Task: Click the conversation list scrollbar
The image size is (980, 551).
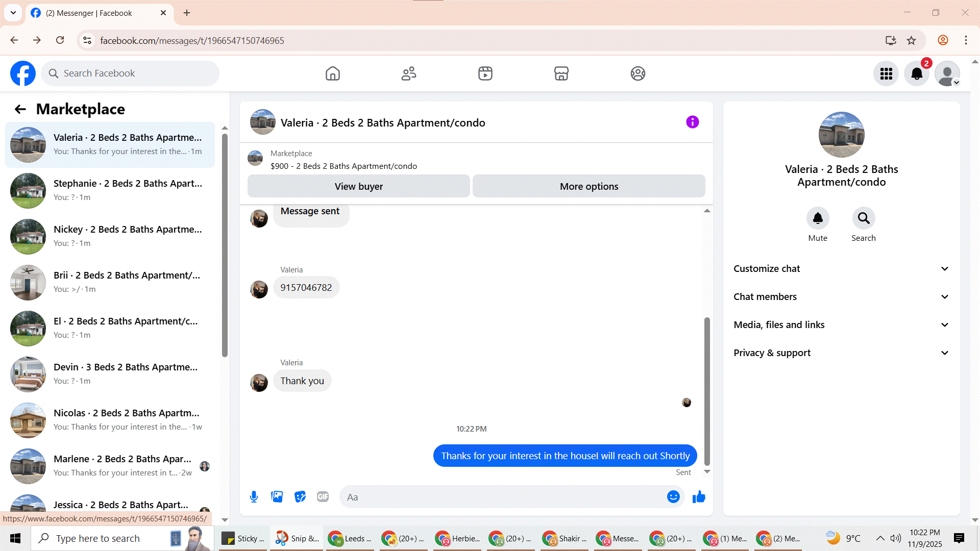Action: pyautogui.click(x=225, y=245)
